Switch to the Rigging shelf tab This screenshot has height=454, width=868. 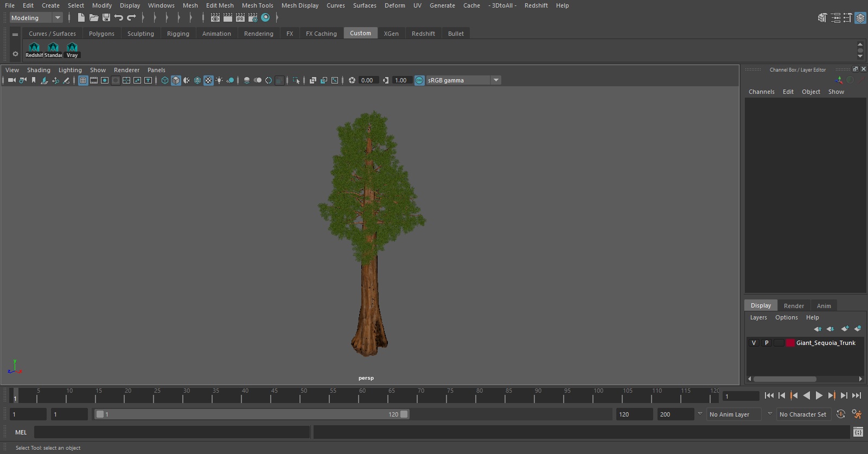coord(178,34)
